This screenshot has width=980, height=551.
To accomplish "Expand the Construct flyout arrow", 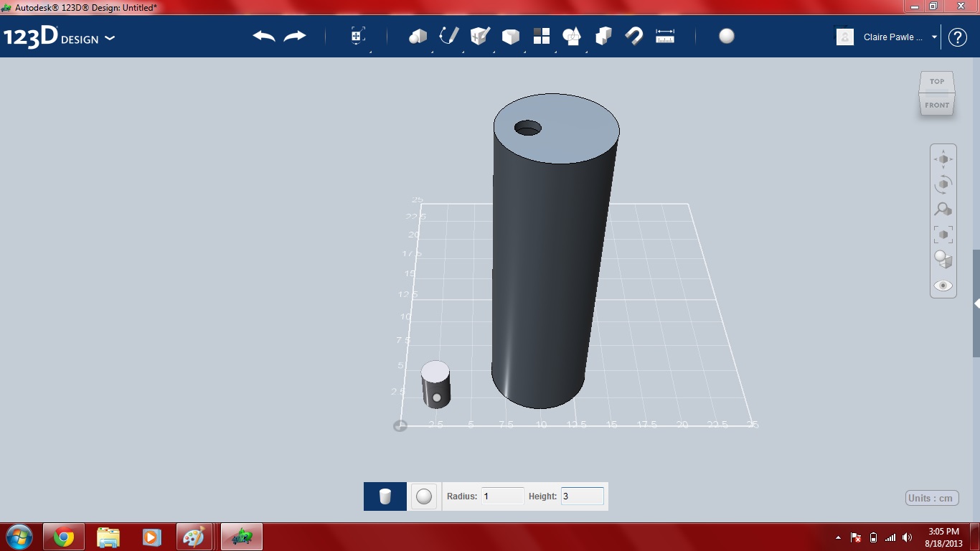I will [493, 52].
